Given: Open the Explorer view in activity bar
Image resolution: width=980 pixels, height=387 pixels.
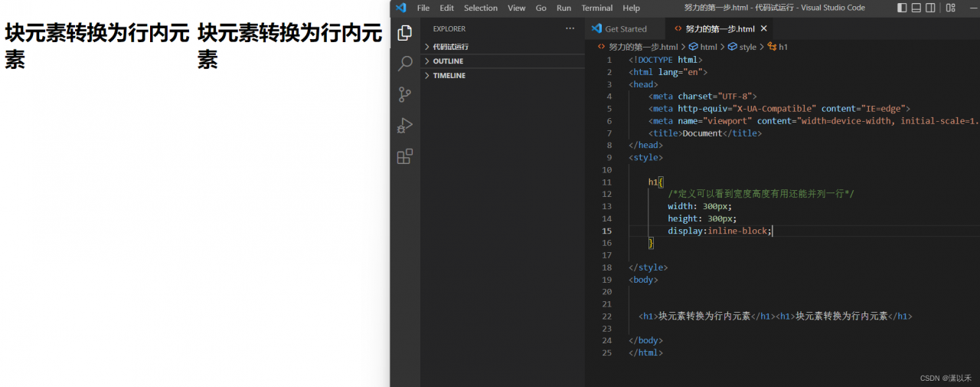Looking at the screenshot, I should 405,33.
